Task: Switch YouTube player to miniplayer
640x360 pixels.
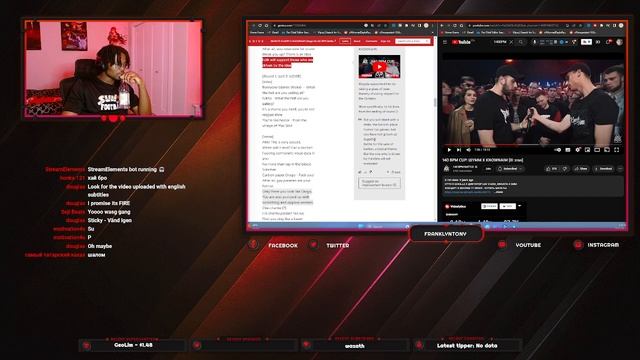Action: tap(587, 150)
